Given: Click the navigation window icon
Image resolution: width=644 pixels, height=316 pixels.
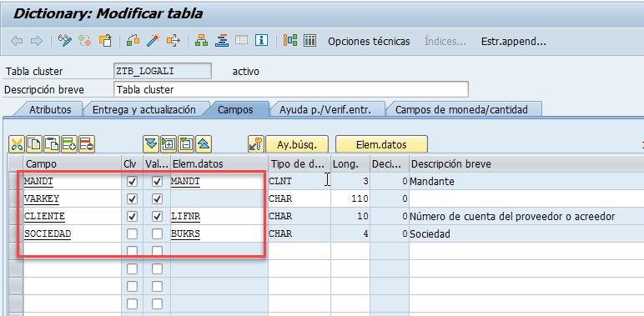Looking at the screenshot, I should tap(222, 41).
